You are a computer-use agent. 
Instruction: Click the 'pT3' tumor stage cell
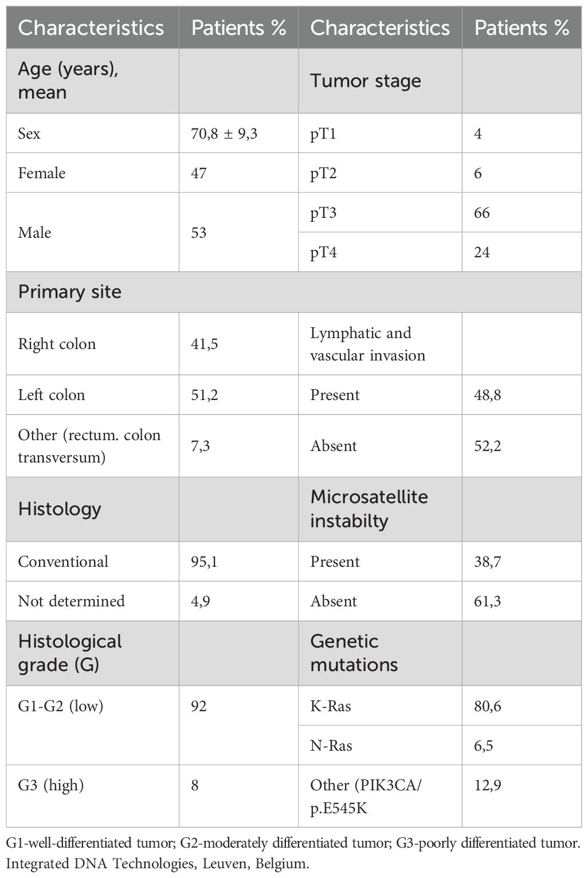pos(324,213)
